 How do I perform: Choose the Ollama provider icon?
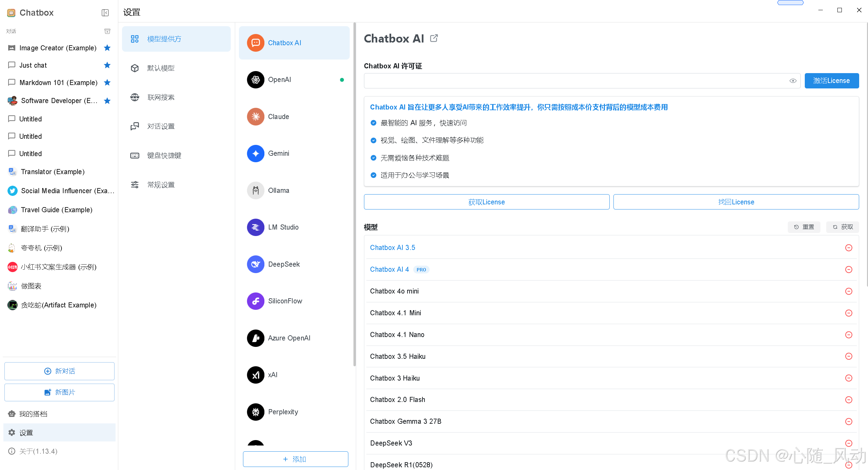click(x=256, y=190)
